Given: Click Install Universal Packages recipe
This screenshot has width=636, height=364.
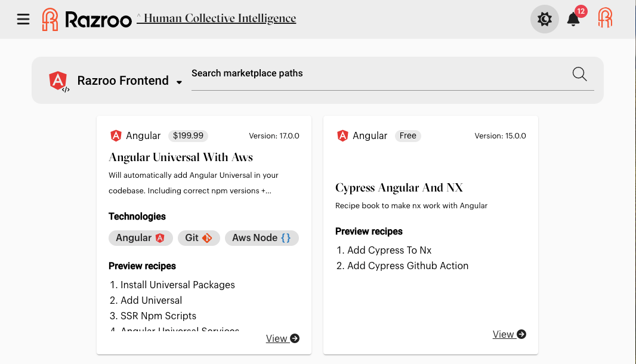Looking at the screenshot, I should [178, 285].
